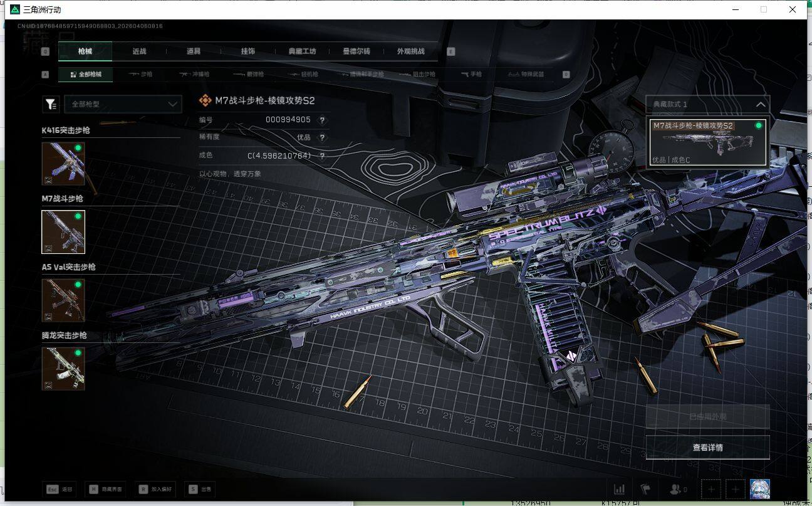Image resolution: width=812 pixels, height=506 pixels.
Task: Collapse the 典藏款式 1 dropdown
Action: click(x=707, y=104)
